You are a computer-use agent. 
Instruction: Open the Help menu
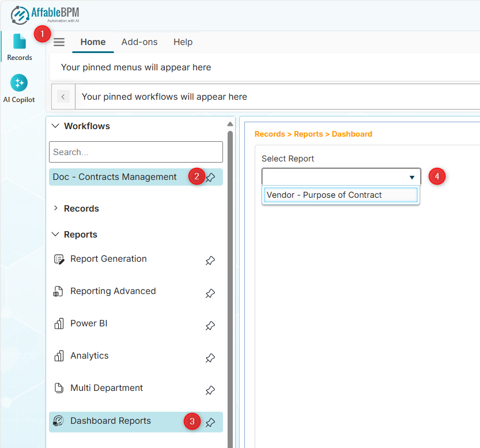pos(183,42)
